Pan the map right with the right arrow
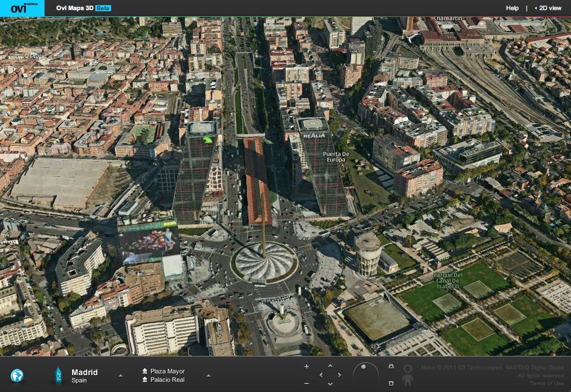 click(339, 375)
